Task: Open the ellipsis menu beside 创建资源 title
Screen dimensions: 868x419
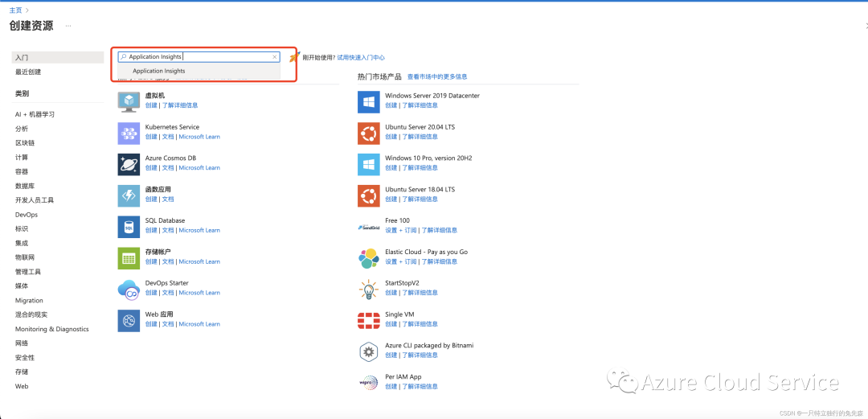Action: (x=68, y=26)
